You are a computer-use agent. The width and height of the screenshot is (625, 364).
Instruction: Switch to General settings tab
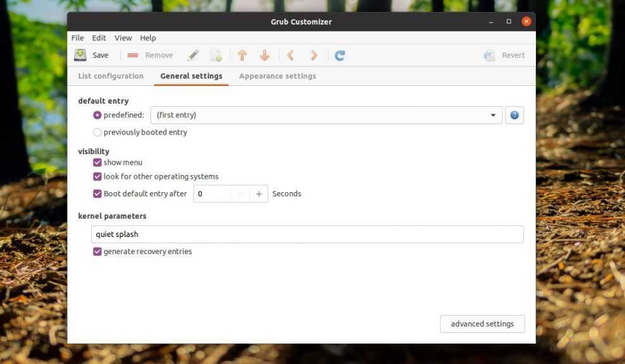(191, 76)
